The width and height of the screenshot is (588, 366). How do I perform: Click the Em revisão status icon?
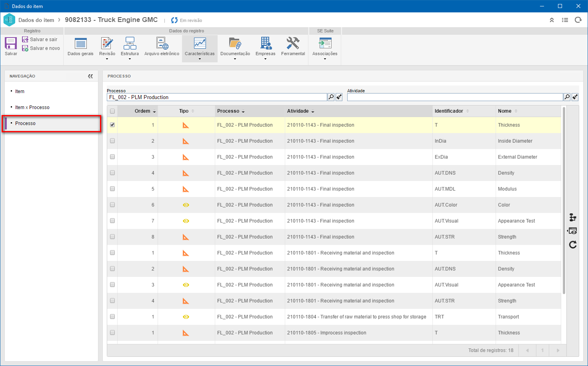click(174, 20)
